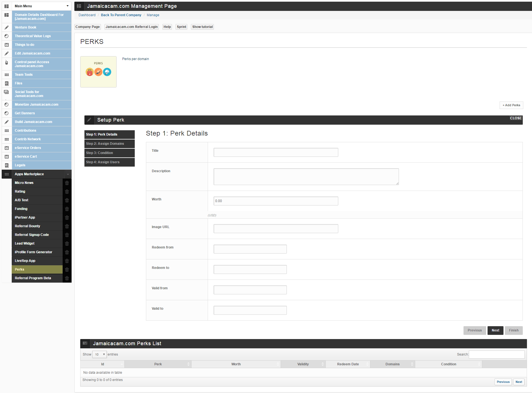Open the Show tutorial button
The height and width of the screenshot is (393, 532).
[x=202, y=27]
